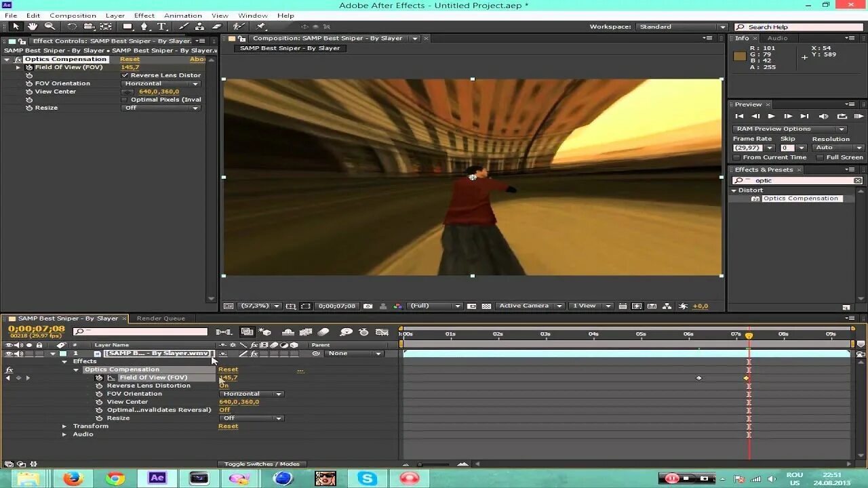Click Toggle Switches / Modes button

point(262,464)
